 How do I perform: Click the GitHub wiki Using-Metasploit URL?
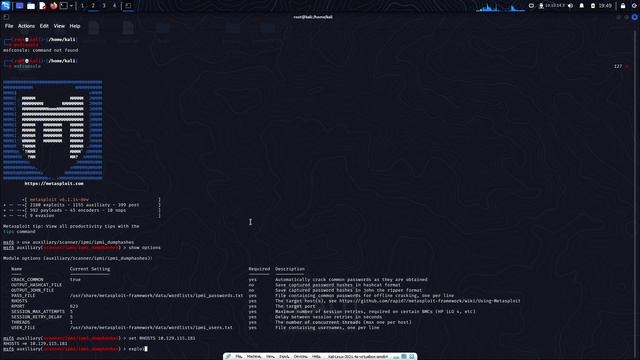(429, 301)
